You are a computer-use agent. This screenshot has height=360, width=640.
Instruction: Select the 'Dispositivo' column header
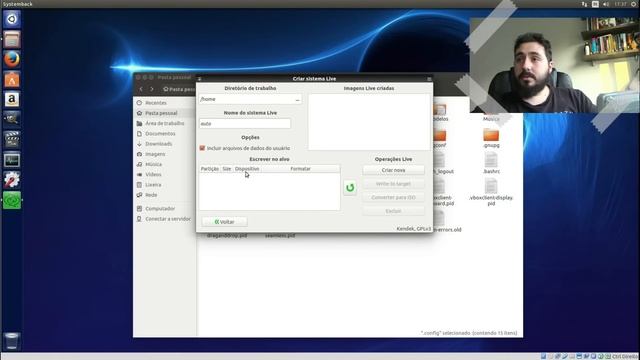(247, 169)
